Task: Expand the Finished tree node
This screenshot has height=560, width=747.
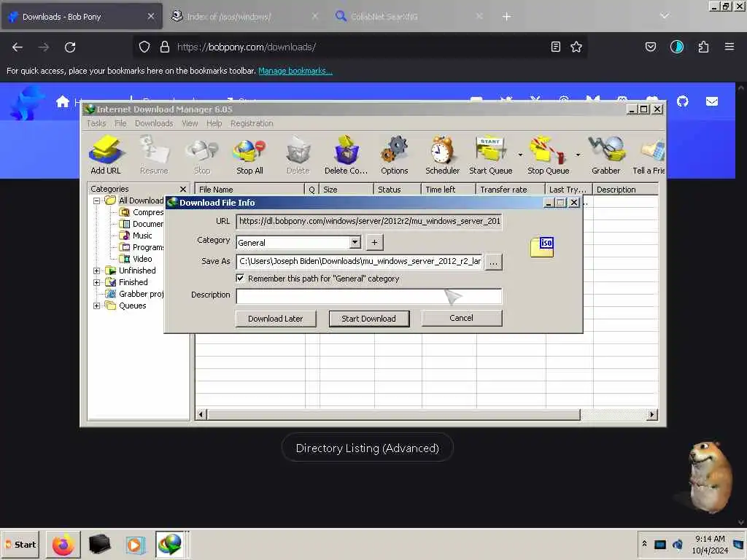Action: pyautogui.click(x=97, y=282)
